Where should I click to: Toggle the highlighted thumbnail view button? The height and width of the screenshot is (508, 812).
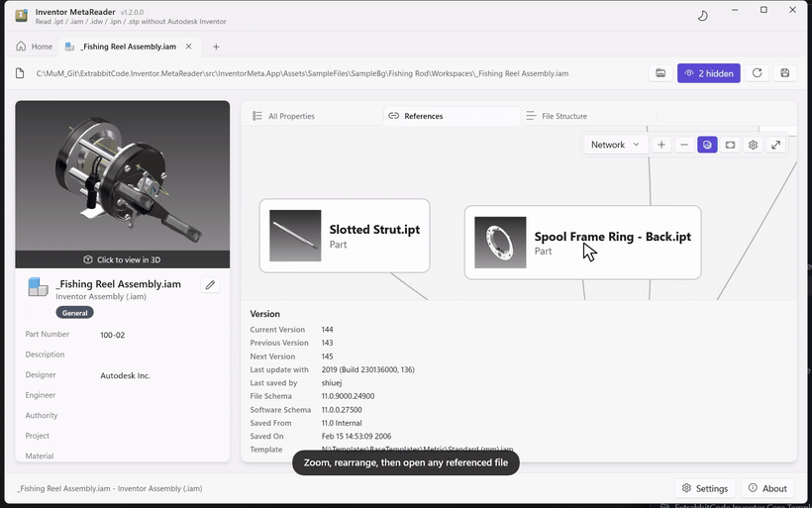pos(707,145)
